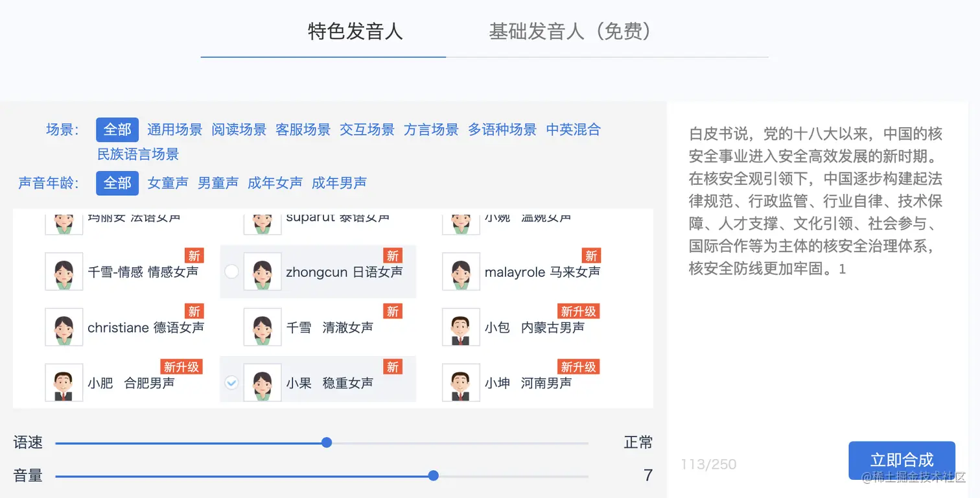Filter by 中英混合
This screenshot has height=498, width=980.
573,130
